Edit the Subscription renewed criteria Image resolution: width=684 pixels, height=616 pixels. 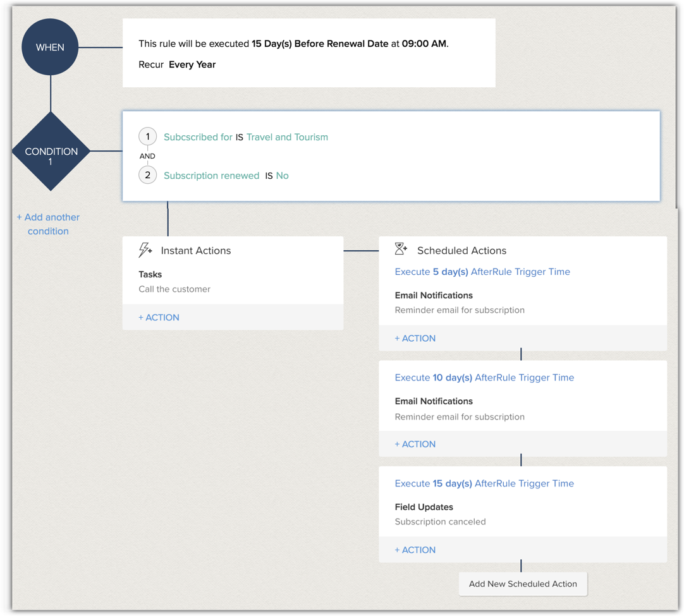[211, 176]
